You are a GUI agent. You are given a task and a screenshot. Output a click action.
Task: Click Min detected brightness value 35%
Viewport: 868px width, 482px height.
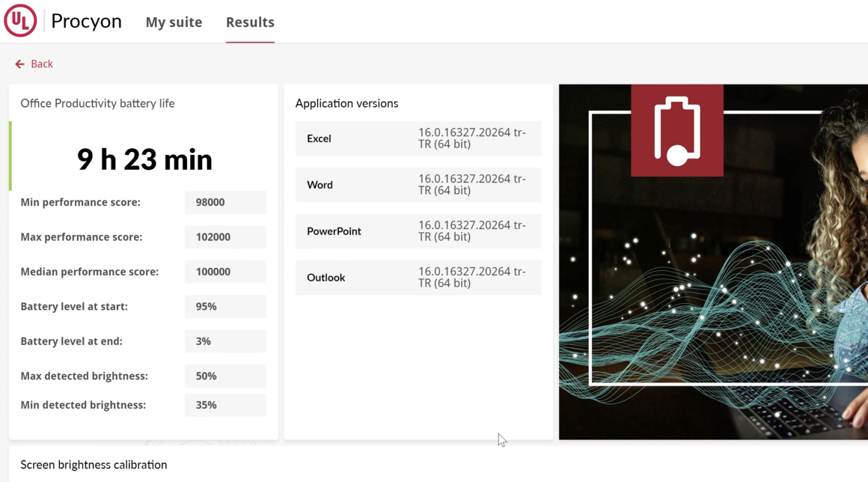(x=225, y=405)
